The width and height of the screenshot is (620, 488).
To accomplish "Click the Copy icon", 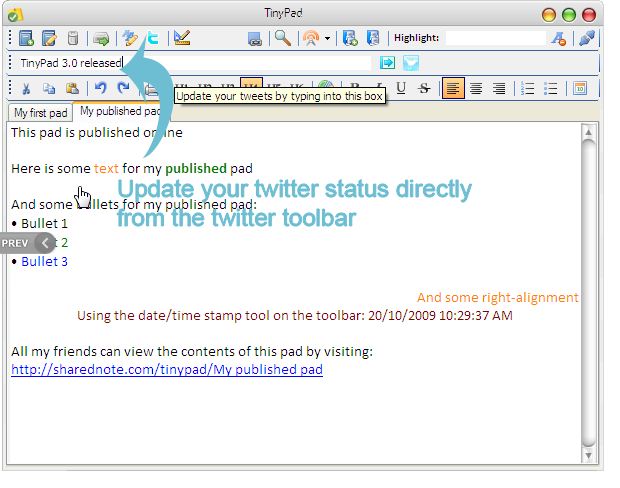I will [x=49, y=88].
